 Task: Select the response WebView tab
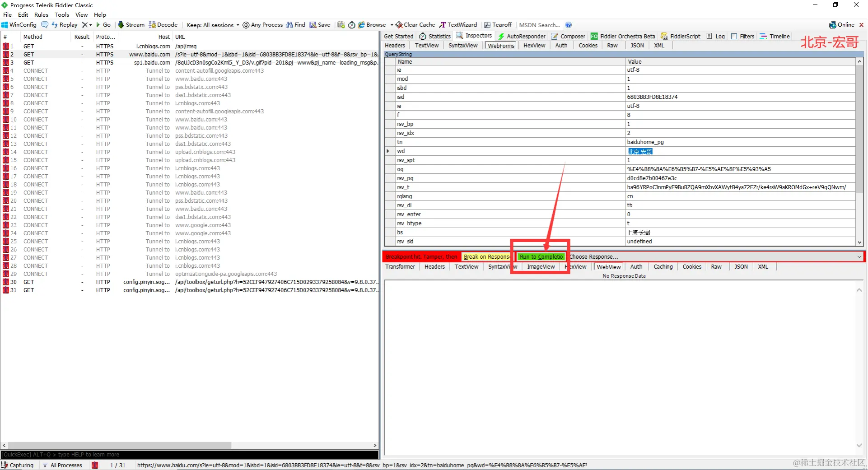click(608, 267)
